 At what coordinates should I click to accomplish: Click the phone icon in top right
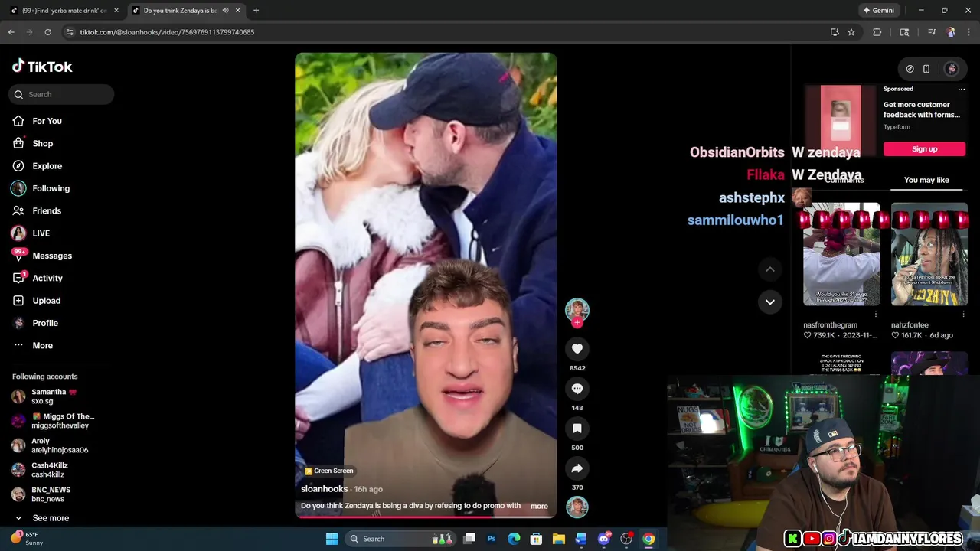point(926,69)
